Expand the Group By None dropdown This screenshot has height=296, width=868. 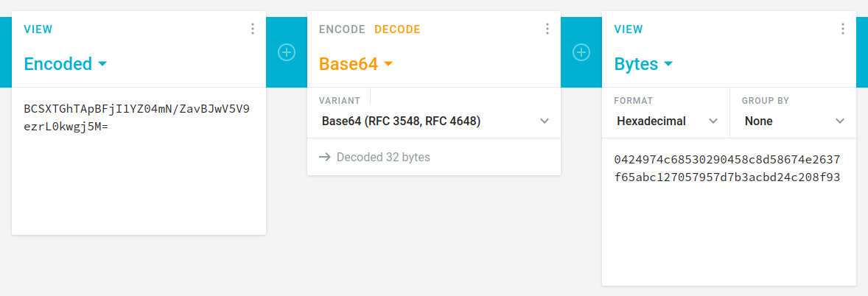tap(794, 121)
